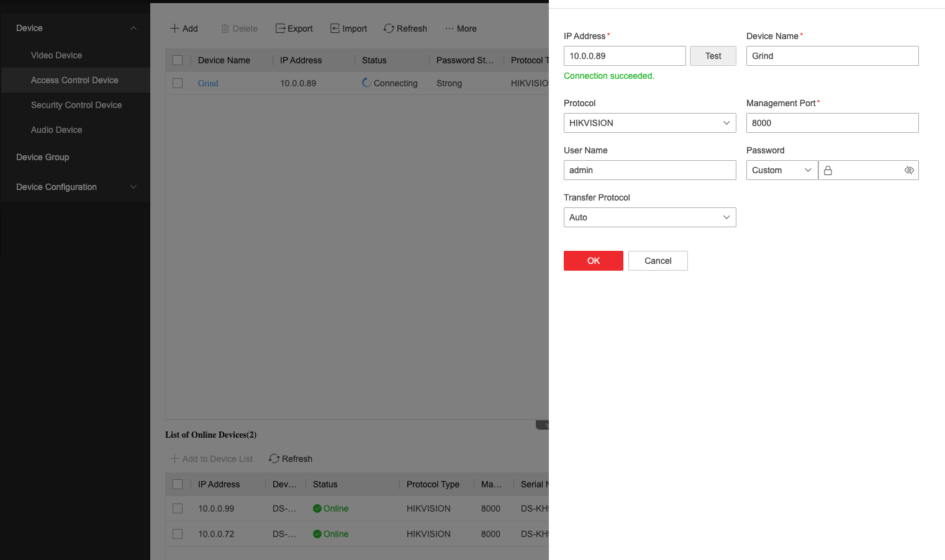This screenshot has width=945, height=560.
Task: Select Video Device in sidebar
Action: click(57, 55)
